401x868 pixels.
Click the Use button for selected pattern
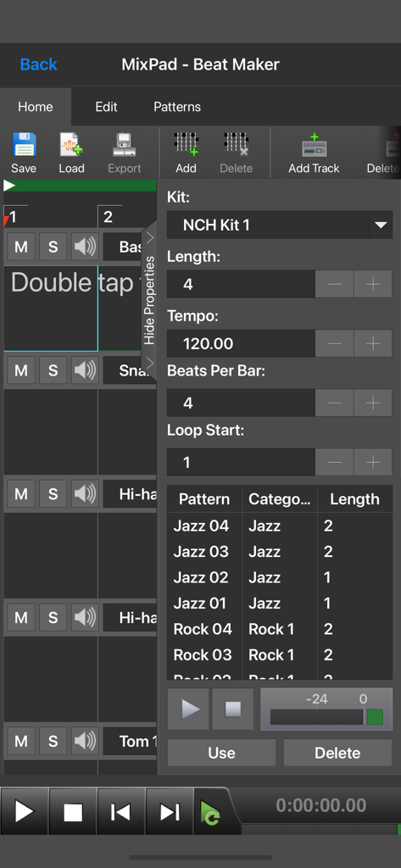click(x=221, y=753)
